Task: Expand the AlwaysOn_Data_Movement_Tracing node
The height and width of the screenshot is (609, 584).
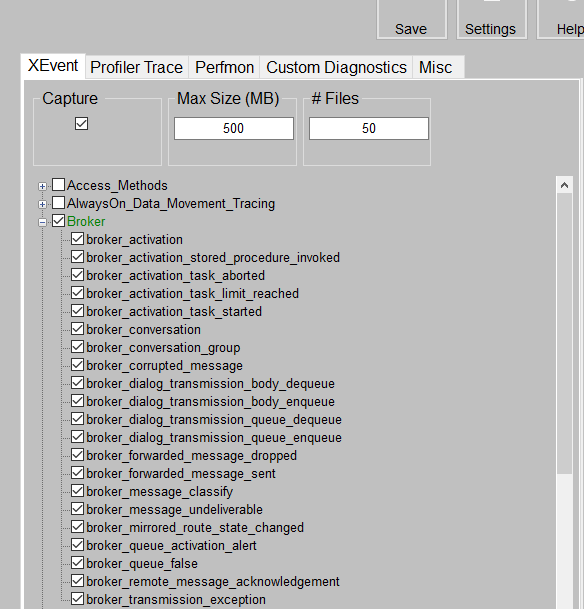Action: click(42, 204)
